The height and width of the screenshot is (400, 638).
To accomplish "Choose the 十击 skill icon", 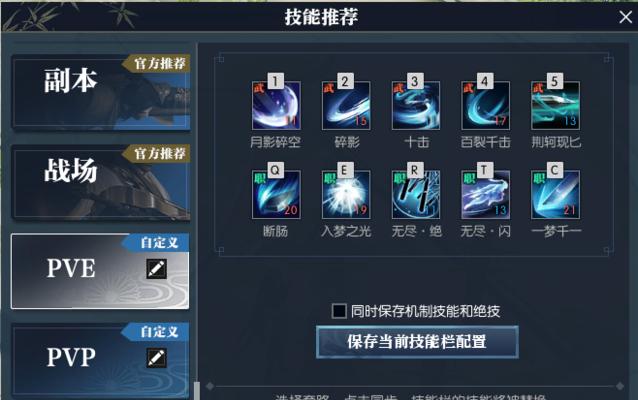I will click(416, 105).
